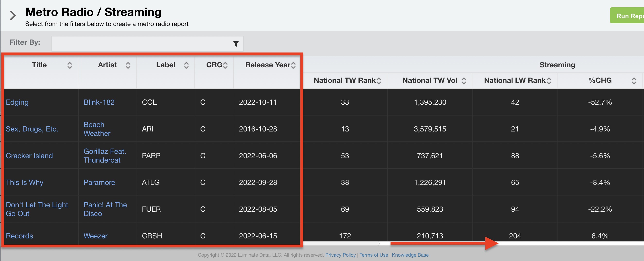Click release date 2022-10-11
644x261 pixels.
258,102
